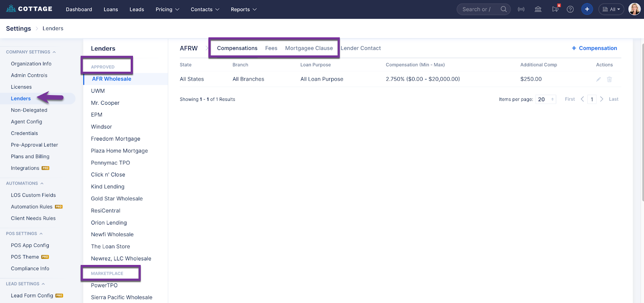This screenshot has height=303, width=644.
Task: Open the help question mark icon
Action: coord(570,9)
